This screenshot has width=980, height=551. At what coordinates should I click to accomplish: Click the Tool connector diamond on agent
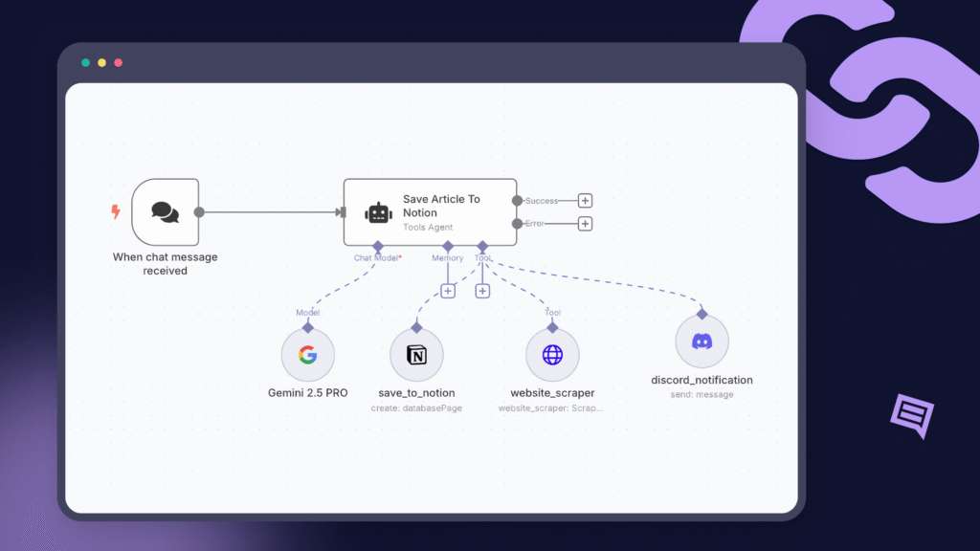(x=482, y=246)
